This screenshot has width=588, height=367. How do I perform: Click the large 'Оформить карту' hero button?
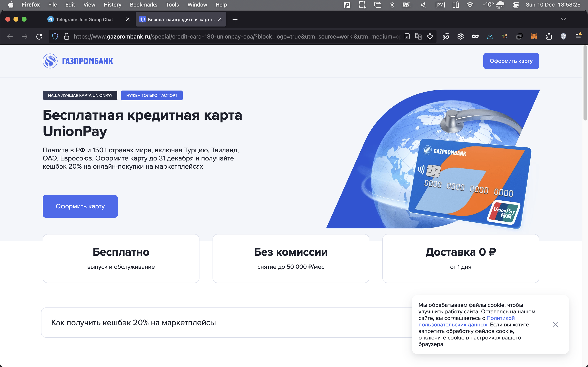click(80, 206)
